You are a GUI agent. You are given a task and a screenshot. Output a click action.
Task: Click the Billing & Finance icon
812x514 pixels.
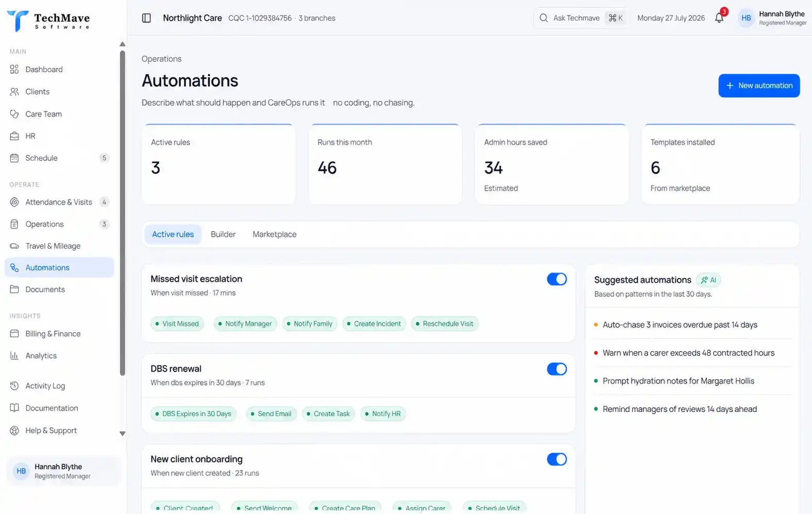(x=14, y=334)
